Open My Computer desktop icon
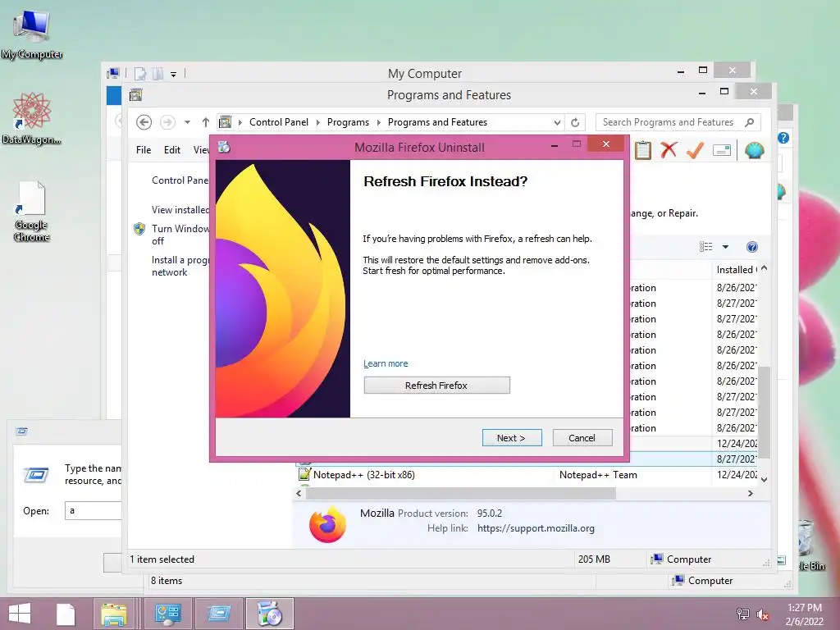Image resolution: width=840 pixels, height=630 pixels. tap(32, 33)
